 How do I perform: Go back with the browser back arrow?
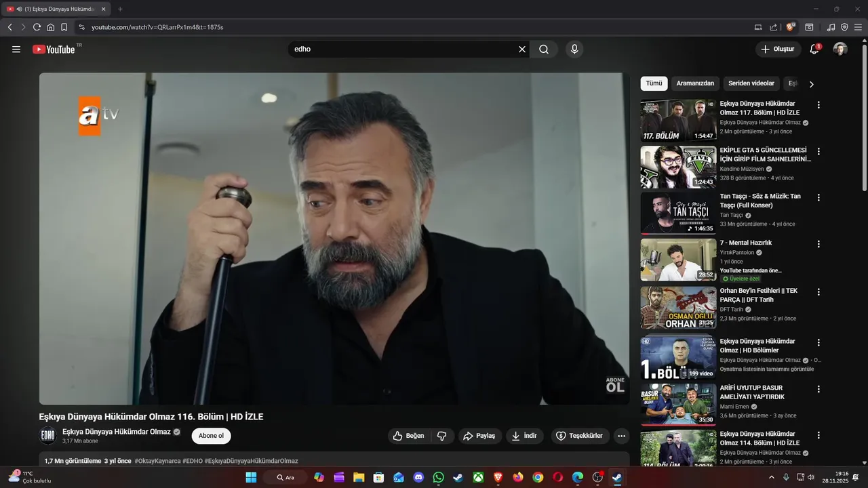tap(10, 27)
